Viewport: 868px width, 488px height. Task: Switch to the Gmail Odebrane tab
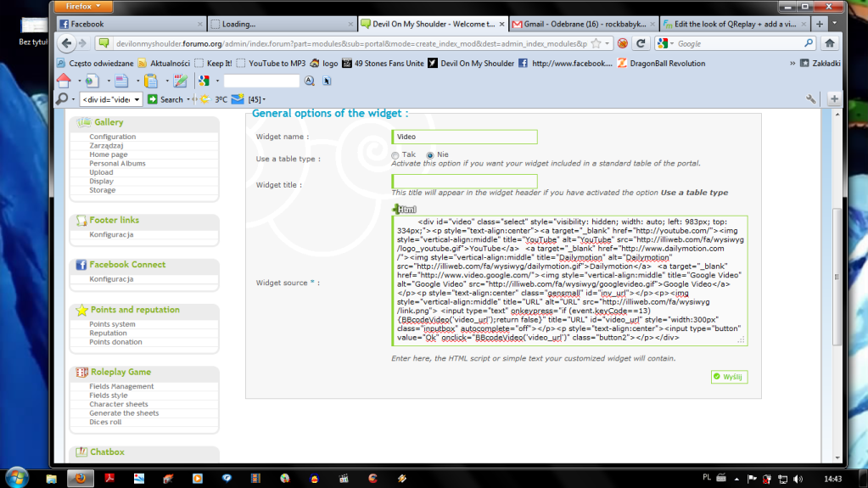tap(583, 24)
